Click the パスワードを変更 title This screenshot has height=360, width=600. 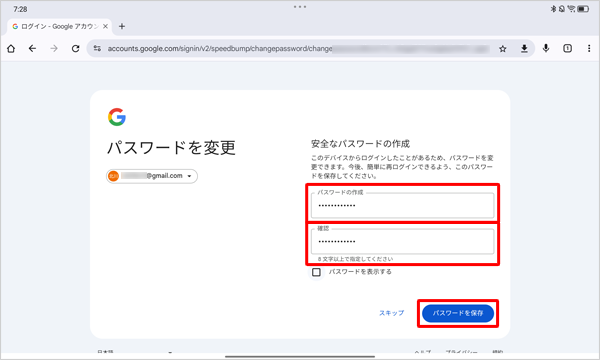[171, 148]
